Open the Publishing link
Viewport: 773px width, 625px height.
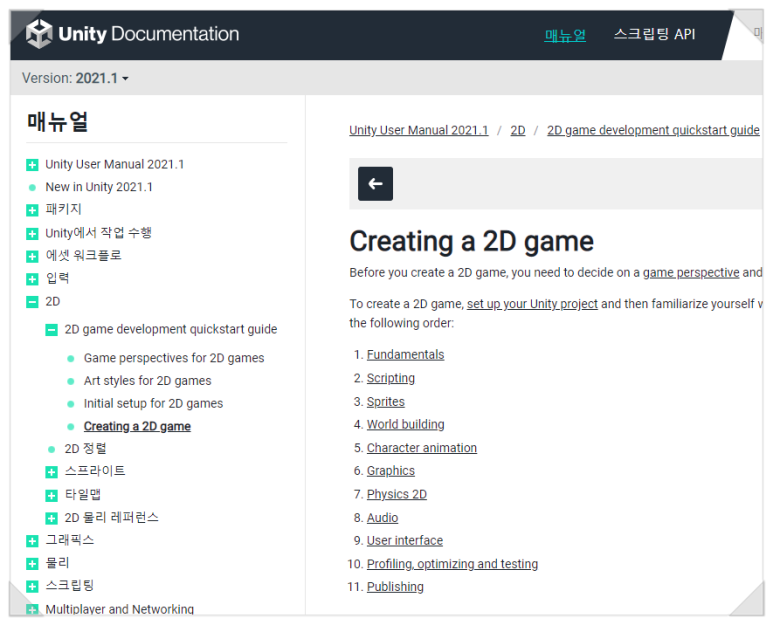click(x=395, y=587)
